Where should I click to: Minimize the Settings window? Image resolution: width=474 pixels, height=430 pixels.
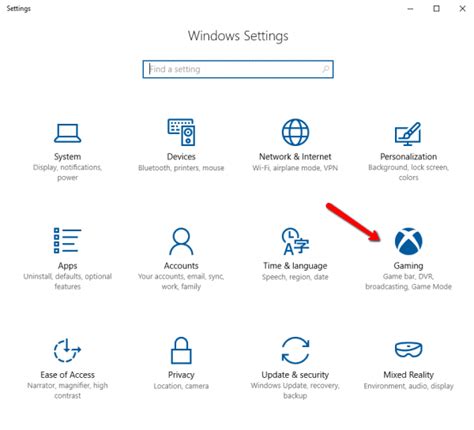coord(410,9)
